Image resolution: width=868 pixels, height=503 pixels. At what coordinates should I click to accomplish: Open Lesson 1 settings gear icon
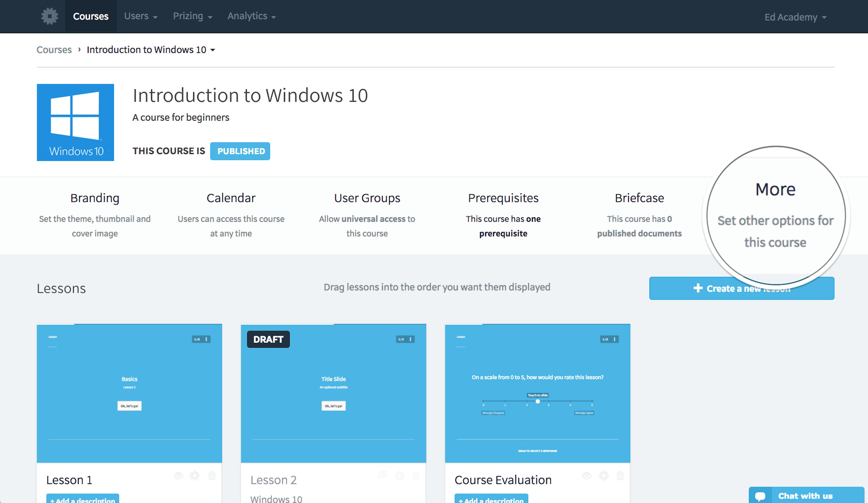click(x=195, y=476)
